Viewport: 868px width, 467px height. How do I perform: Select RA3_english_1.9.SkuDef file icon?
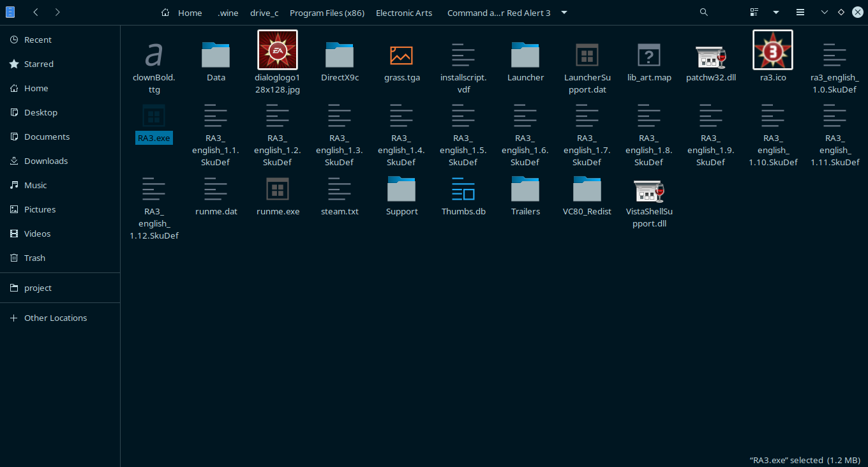click(711, 116)
